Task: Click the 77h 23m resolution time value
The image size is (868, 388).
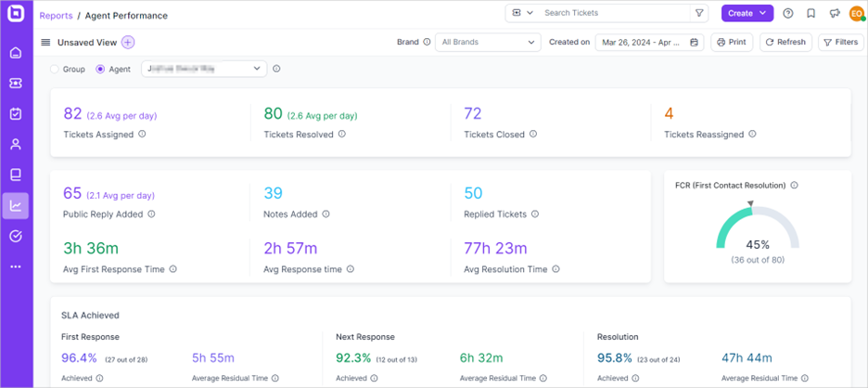Action: [x=495, y=249]
